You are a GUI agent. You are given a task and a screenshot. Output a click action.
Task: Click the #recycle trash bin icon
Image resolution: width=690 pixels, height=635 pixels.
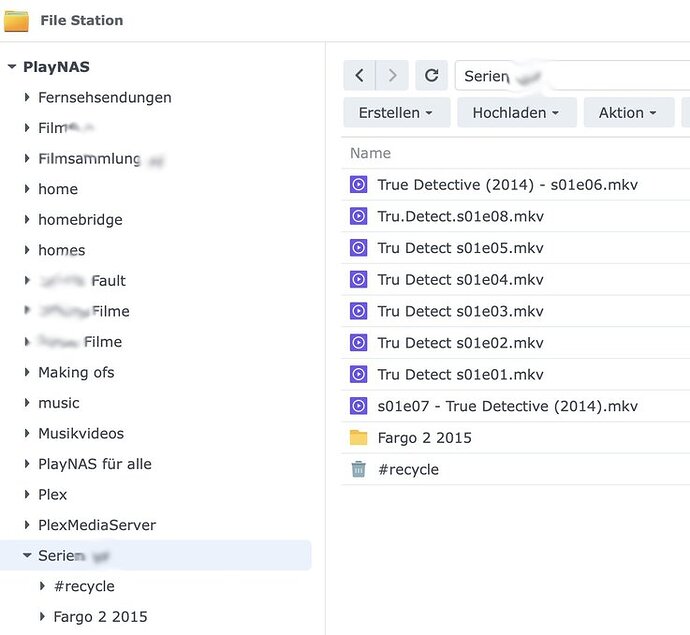click(359, 469)
